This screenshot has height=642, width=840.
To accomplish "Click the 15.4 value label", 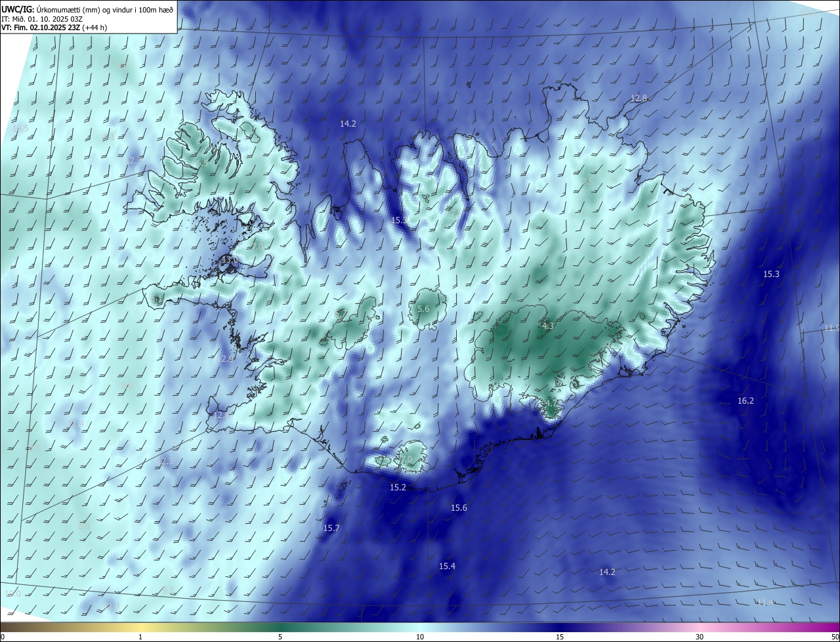I will coord(447,566).
